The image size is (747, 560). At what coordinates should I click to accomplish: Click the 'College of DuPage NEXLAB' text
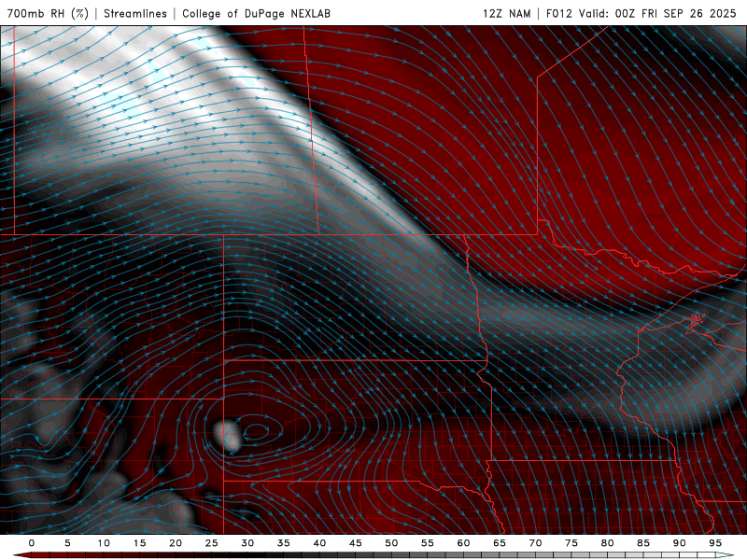(256, 13)
